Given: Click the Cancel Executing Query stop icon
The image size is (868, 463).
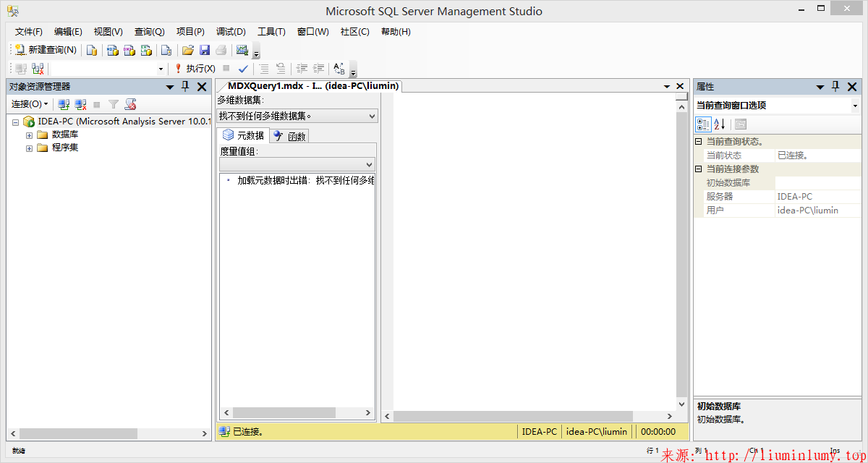Looking at the screenshot, I should [x=226, y=69].
